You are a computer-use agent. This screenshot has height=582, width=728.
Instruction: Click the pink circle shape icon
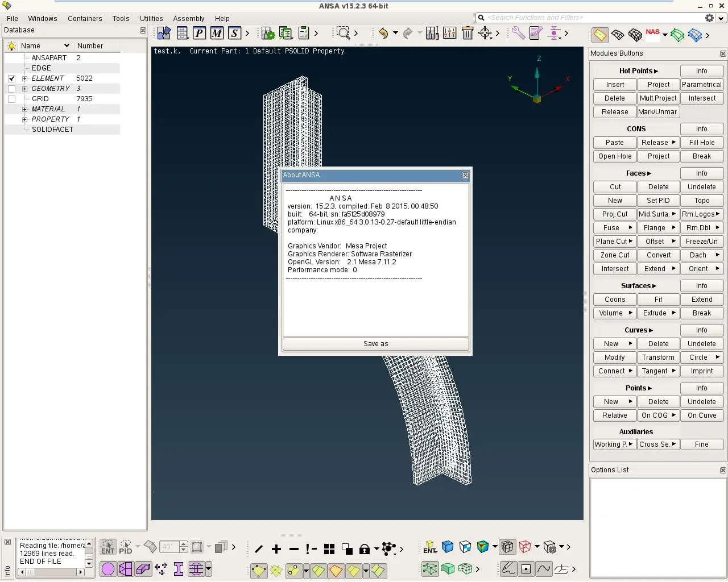[x=108, y=569]
